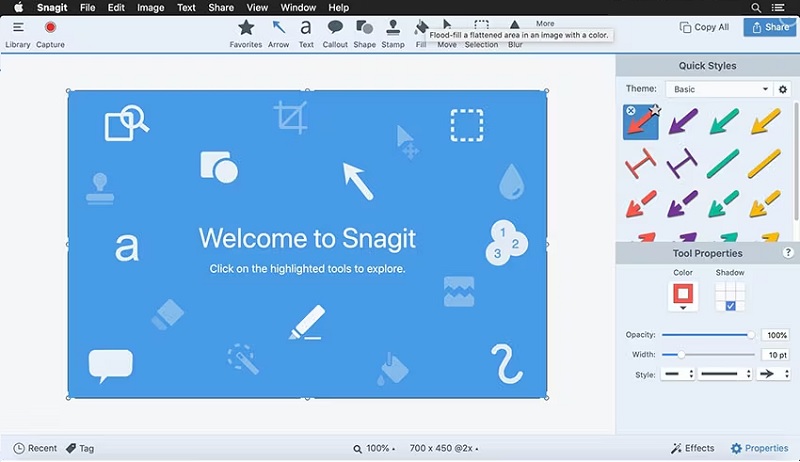Open Quick Styles gear settings
Image resolution: width=800 pixels, height=462 pixels.
(x=783, y=89)
